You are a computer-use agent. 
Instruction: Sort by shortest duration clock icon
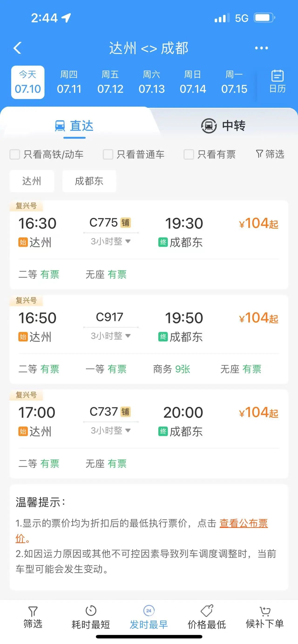click(x=91, y=611)
